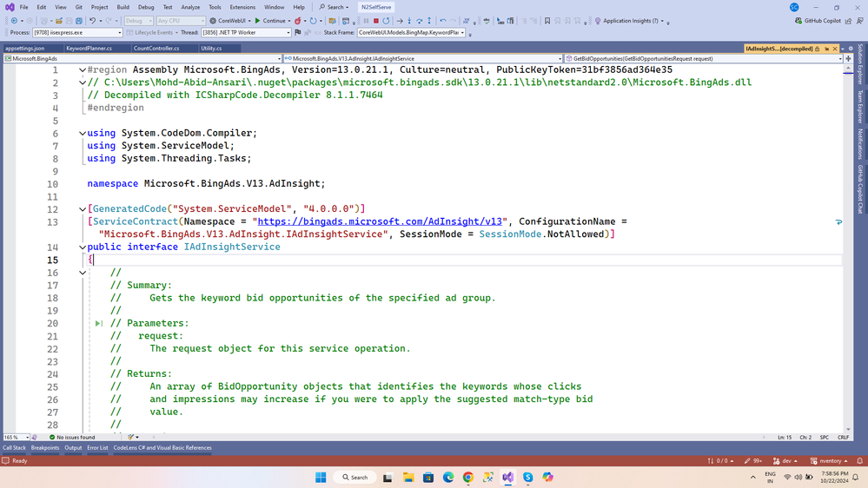Pin the IAdInsightS decompiled tab
Viewport: 868px width, 488px height.
coord(826,49)
